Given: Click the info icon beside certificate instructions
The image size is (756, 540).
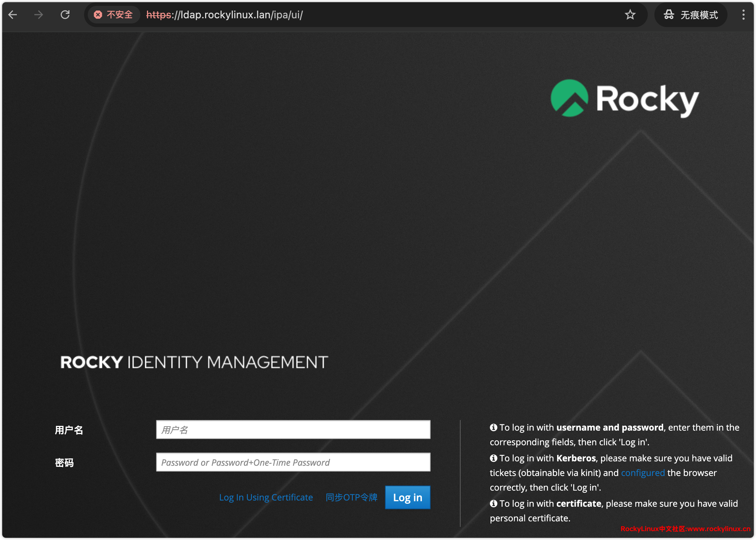Looking at the screenshot, I should click(494, 503).
